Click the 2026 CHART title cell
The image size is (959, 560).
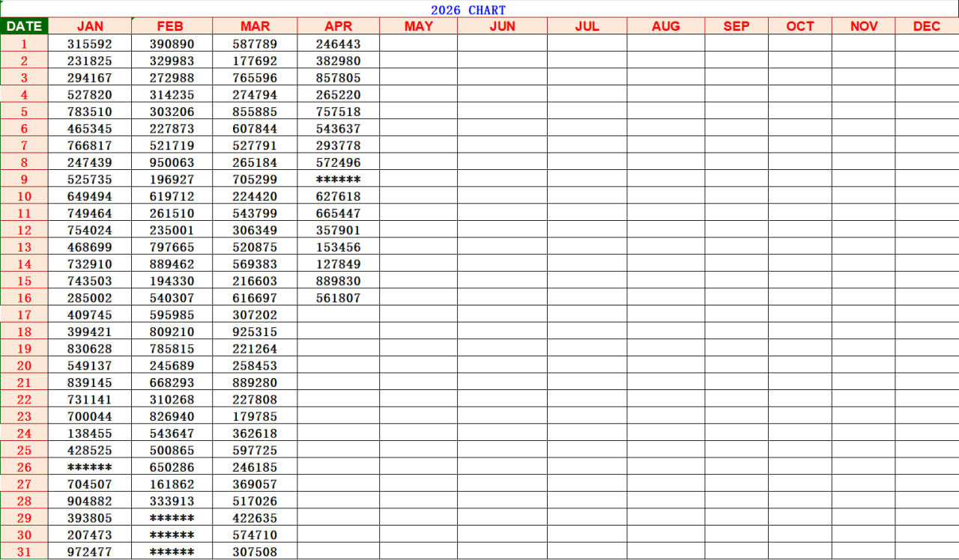pyautogui.click(x=468, y=10)
